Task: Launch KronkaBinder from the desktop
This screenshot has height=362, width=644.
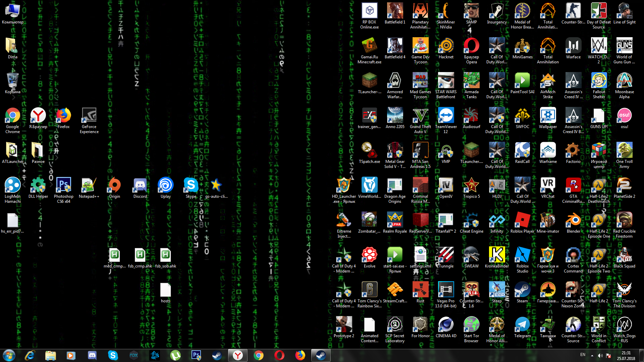Action: pyautogui.click(x=497, y=257)
